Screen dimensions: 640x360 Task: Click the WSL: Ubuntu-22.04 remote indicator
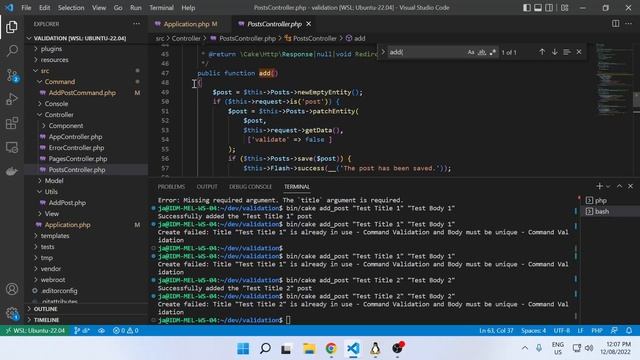pyautogui.click(x=35, y=330)
